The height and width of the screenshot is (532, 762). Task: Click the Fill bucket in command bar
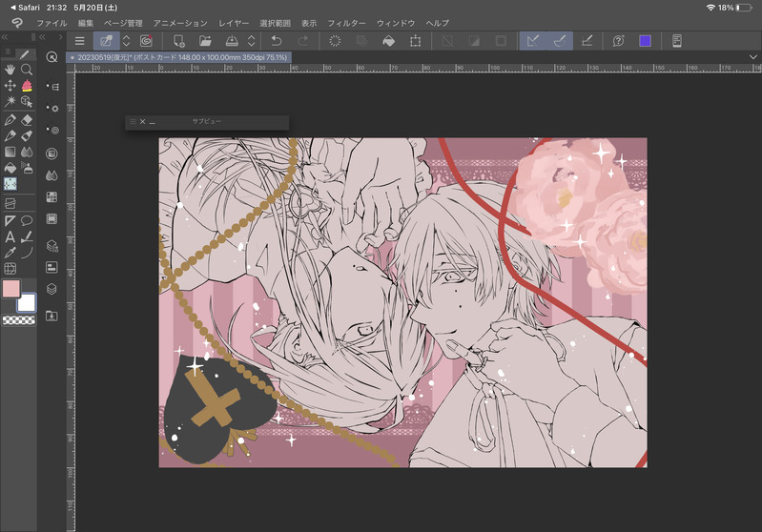pos(389,41)
